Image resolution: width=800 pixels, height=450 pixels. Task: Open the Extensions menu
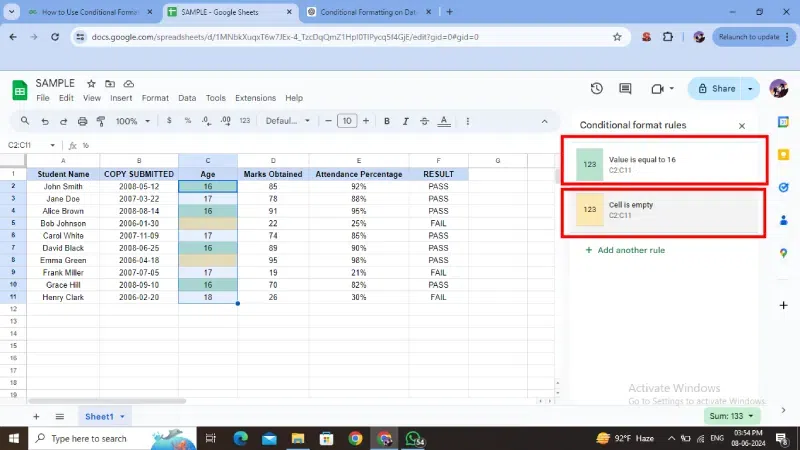pos(255,98)
